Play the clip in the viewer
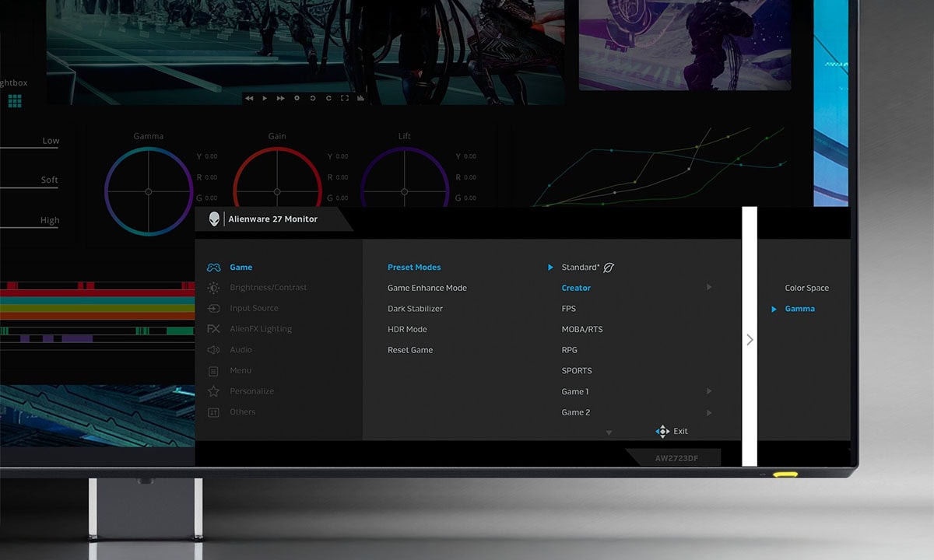This screenshot has width=934, height=560. 265,98
